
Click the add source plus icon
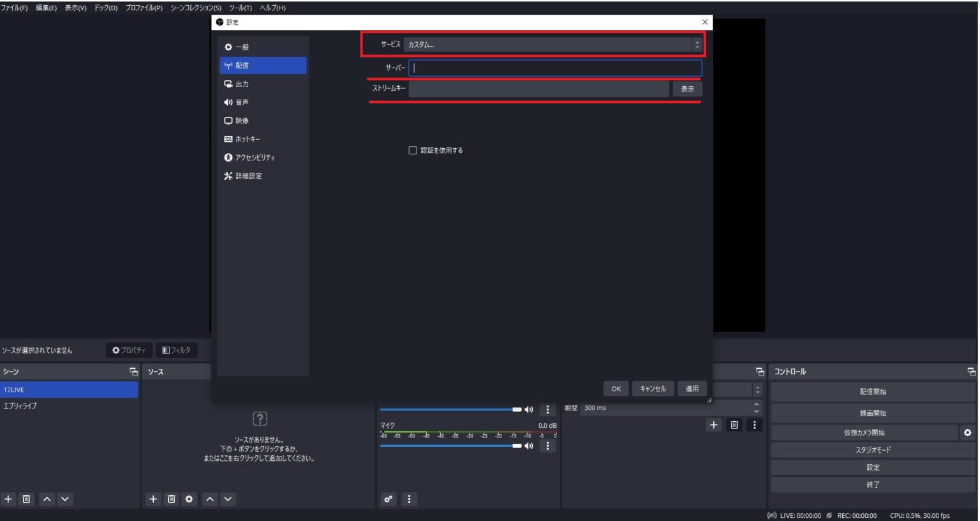click(153, 499)
